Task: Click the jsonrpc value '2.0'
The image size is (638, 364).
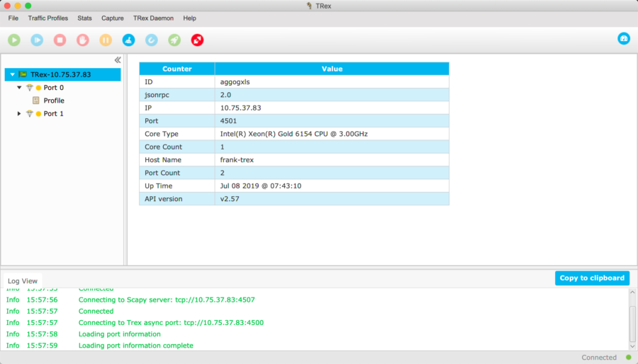Action: (225, 95)
